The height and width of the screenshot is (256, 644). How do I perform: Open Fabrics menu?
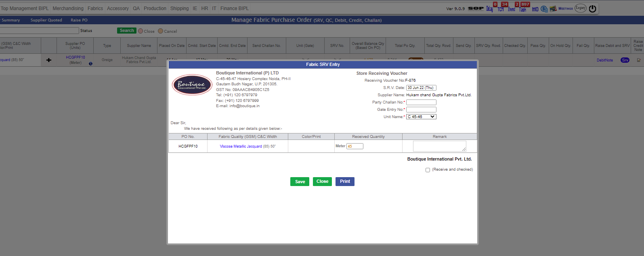(95, 8)
